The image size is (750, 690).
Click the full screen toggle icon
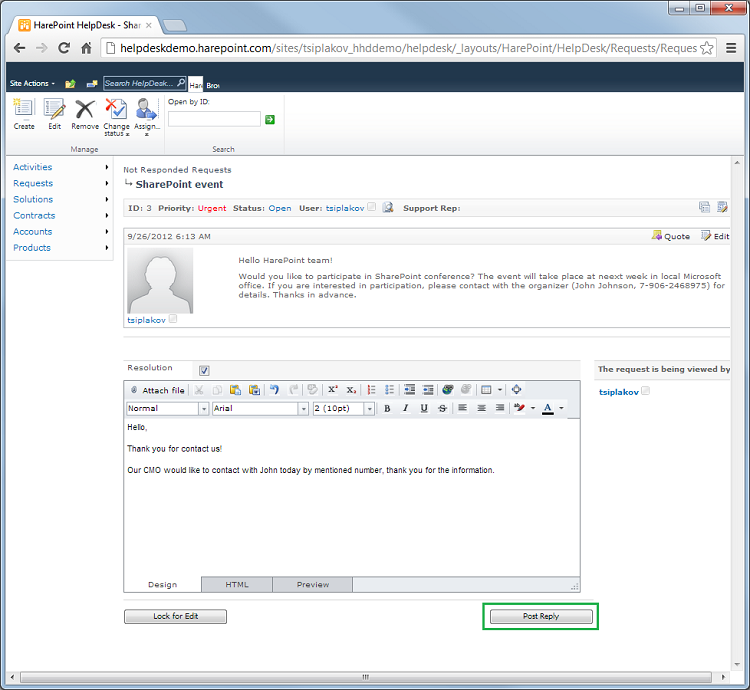(516, 390)
